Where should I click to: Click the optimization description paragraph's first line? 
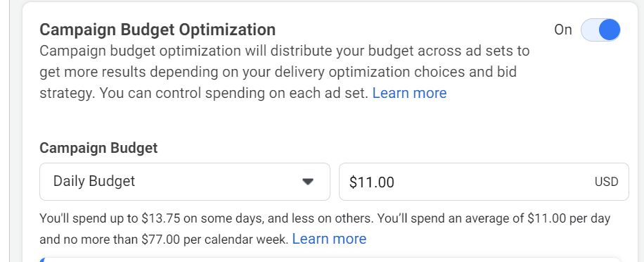pyautogui.click(x=285, y=51)
